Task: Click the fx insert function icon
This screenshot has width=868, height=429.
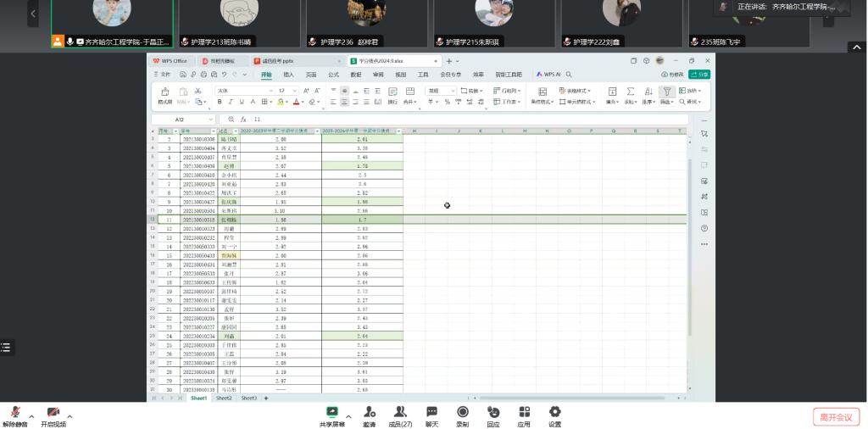Action: pyautogui.click(x=243, y=120)
